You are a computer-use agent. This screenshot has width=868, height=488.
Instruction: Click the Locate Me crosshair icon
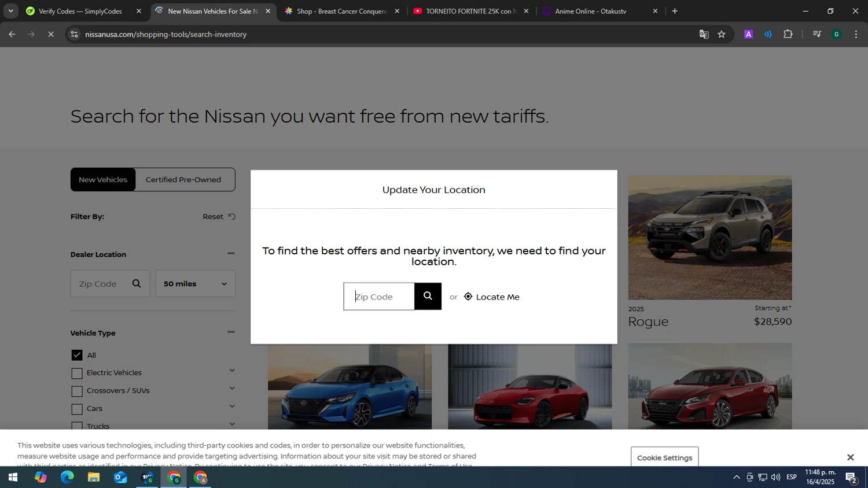click(x=468, y=297)
